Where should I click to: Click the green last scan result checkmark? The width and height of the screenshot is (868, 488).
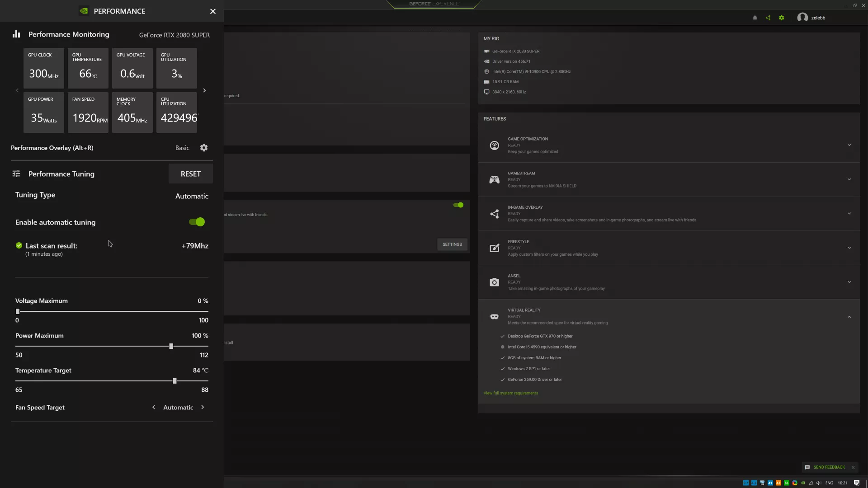pos(19,245)
